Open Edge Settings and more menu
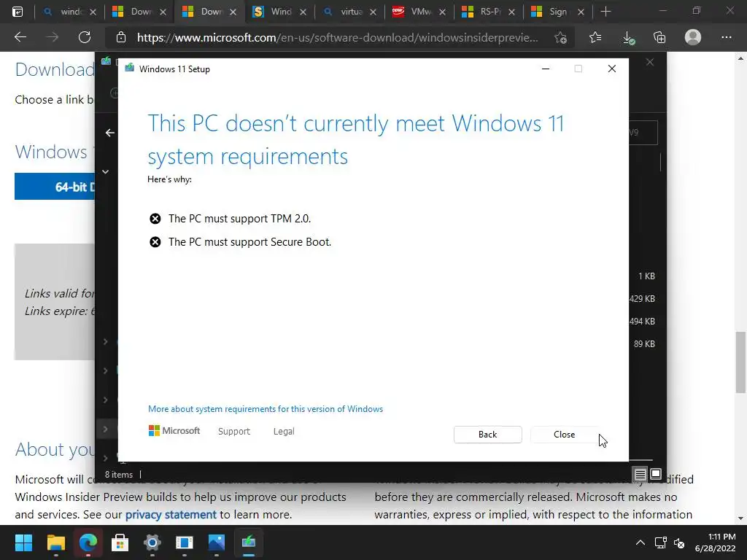The image size is (747, 560). (x=726, y=37)
